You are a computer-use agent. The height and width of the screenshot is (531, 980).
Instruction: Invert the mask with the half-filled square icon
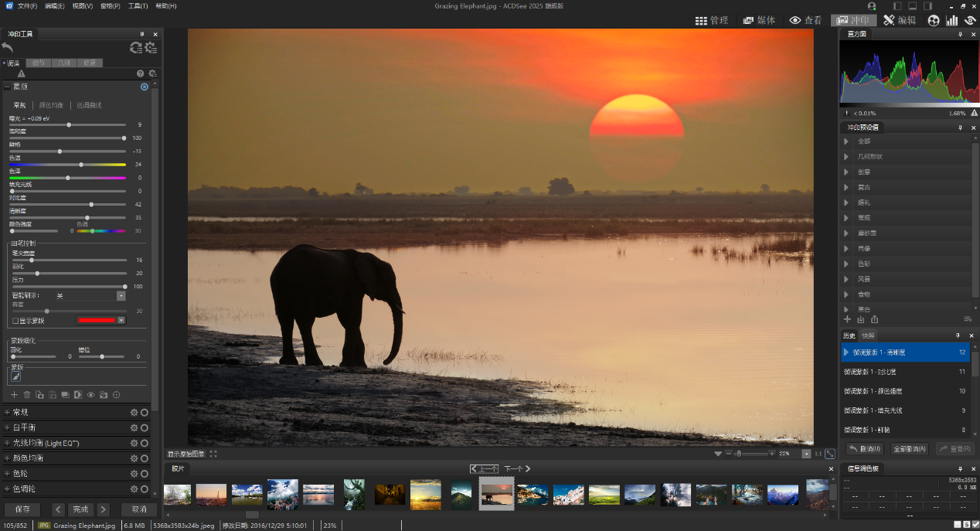pyautogui.click(x=78, y=395)
